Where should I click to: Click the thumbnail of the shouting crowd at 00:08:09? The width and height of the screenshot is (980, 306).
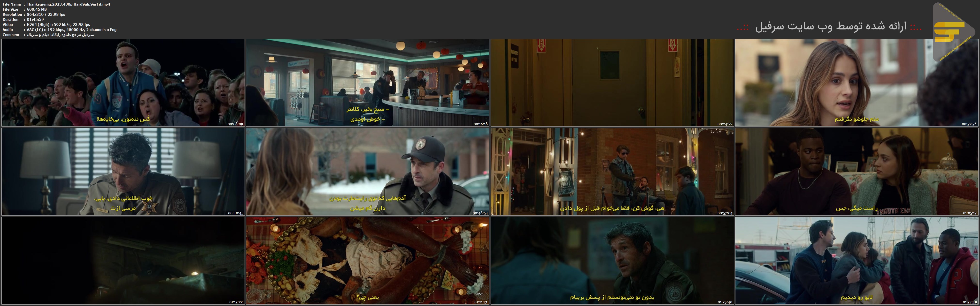(x=123, y=82)
